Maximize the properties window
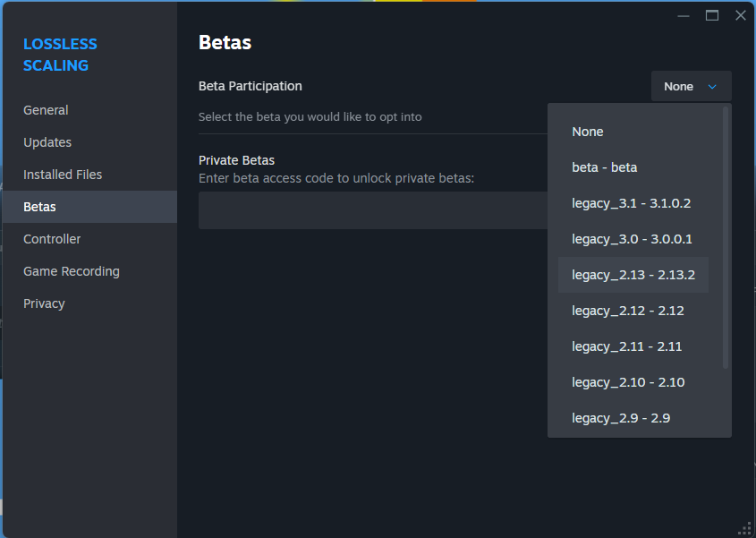The height and width of the screenshot is (538, 756). coord(711,16)
